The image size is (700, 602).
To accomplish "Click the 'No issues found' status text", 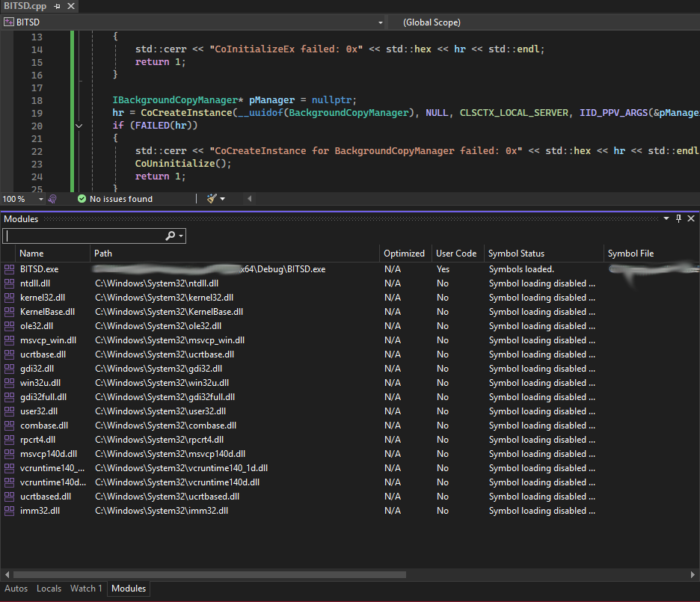I will coord(121,199).
